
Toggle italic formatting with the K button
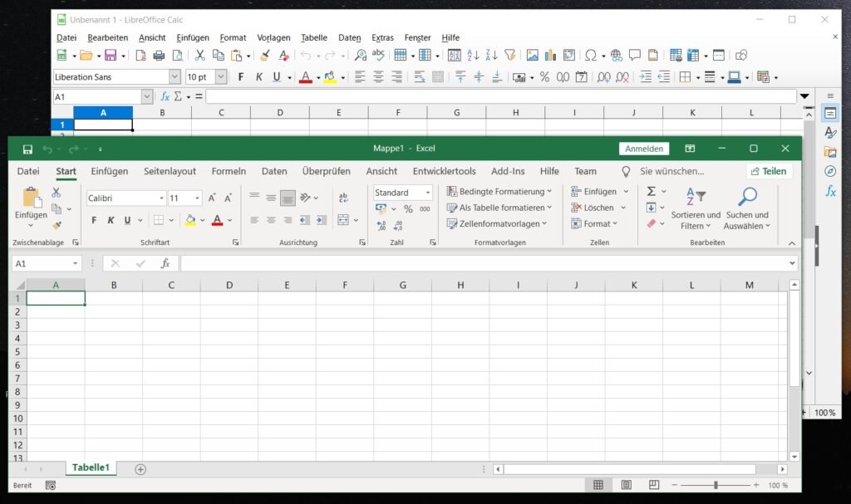tap(111, 219)
